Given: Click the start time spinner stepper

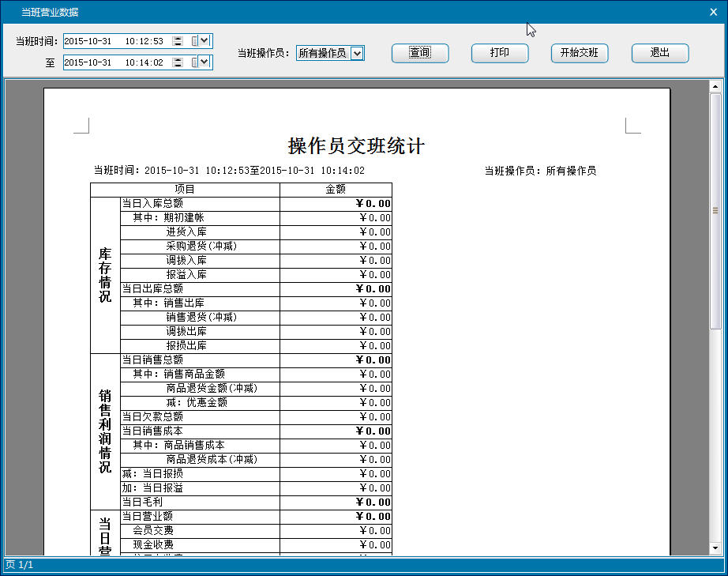Looking at the screenshot, I should pyautogui.click(x=178, y=41).
